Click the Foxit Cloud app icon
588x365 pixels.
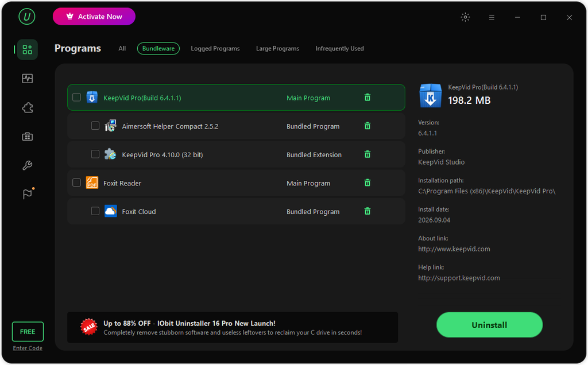[111, 211]
